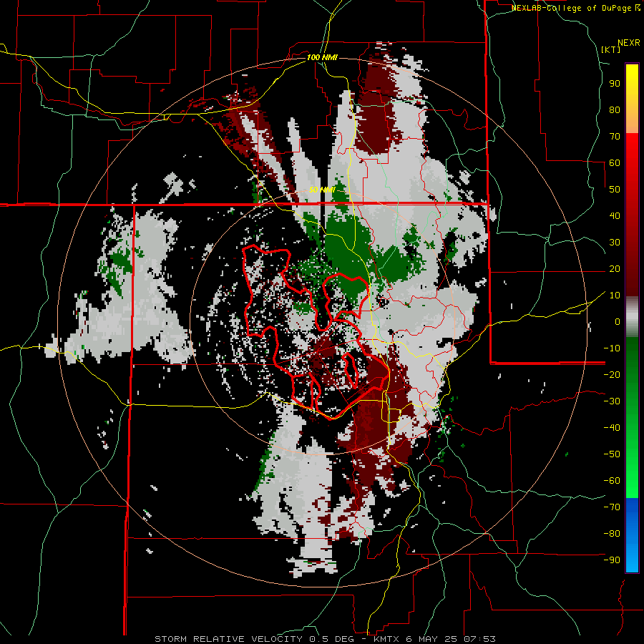Click the -90 scale value
The width and height of the screenshot is (644, 644).
point(612,560)
